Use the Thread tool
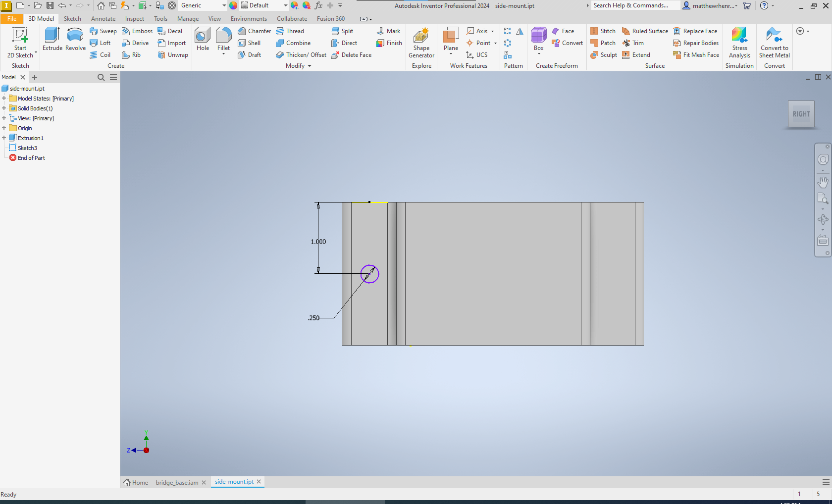 pyautogui.click(x=290, y=31)
